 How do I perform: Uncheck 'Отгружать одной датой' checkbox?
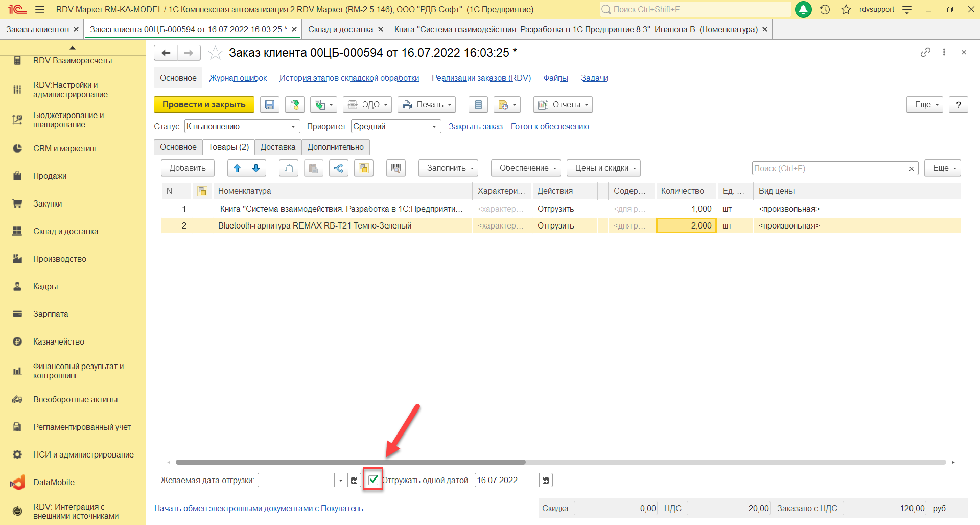point(374,480)
